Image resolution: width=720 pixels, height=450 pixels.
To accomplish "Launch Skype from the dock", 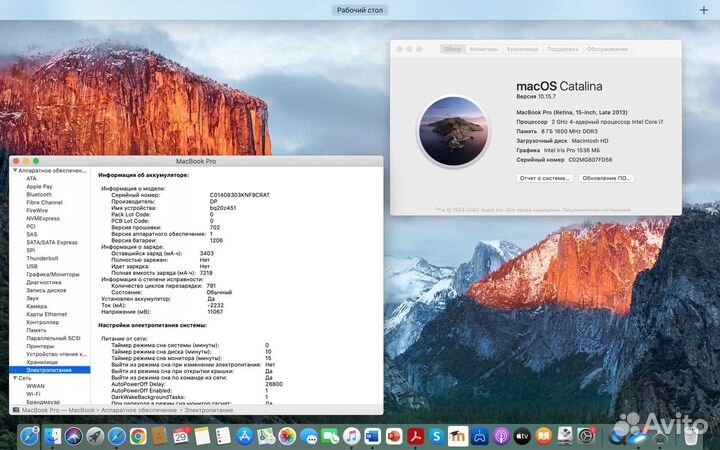I will point(437,436).
